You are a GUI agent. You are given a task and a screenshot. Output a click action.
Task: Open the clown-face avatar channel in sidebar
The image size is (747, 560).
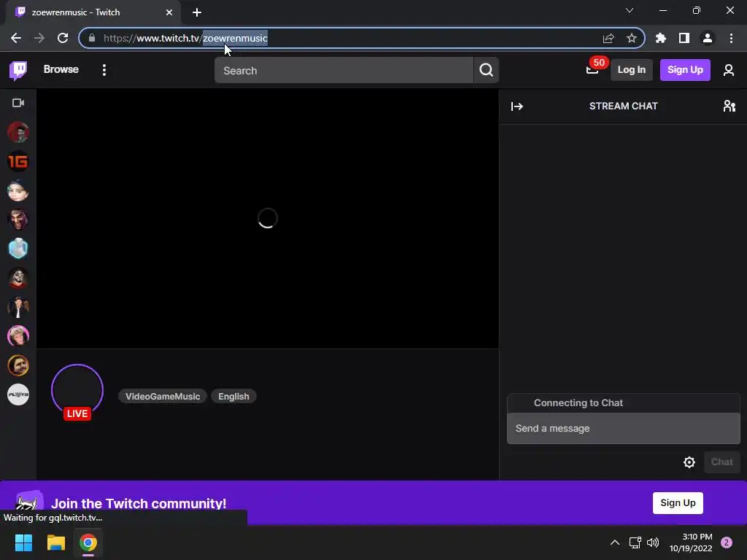(x=18, y=278)
